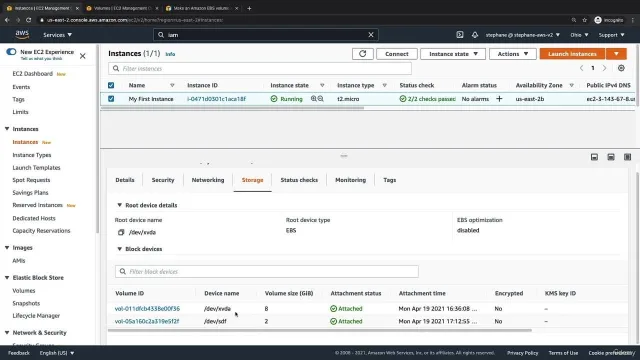This screenshot has width=640, height=360.
Task: Add alarm plus icon for instance
Action: click(499, 99)
